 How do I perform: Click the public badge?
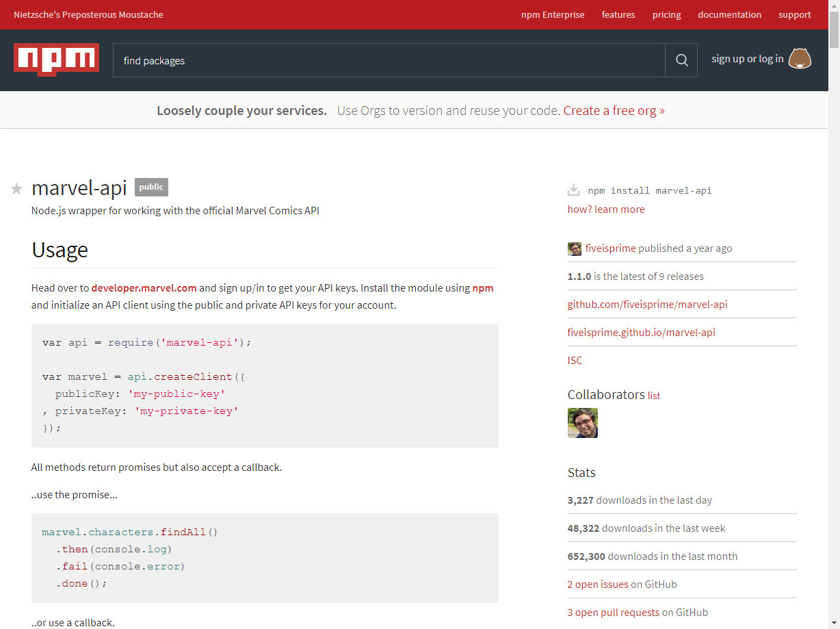[151, 187]
